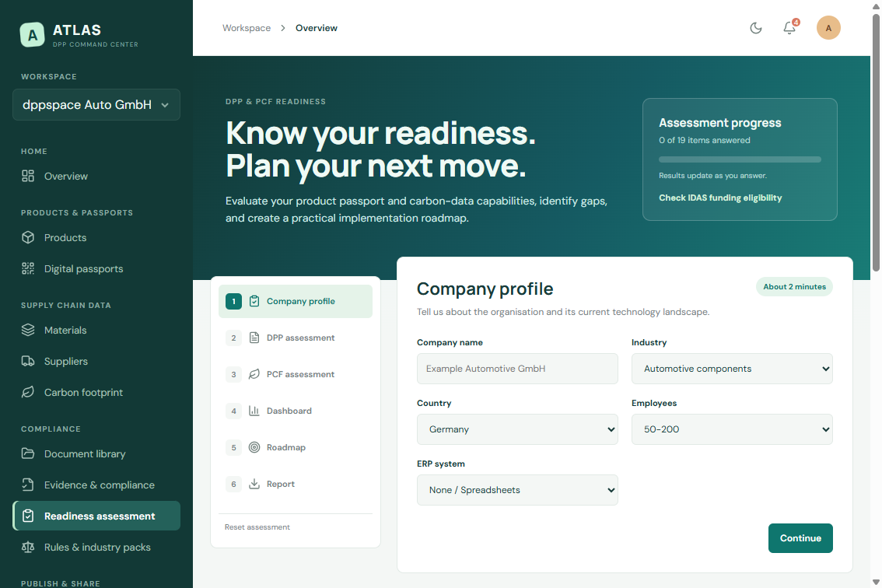Viewport: 882px width, 588px height.
Task: Open Materials in sidebar
Action: click(96, 330)
